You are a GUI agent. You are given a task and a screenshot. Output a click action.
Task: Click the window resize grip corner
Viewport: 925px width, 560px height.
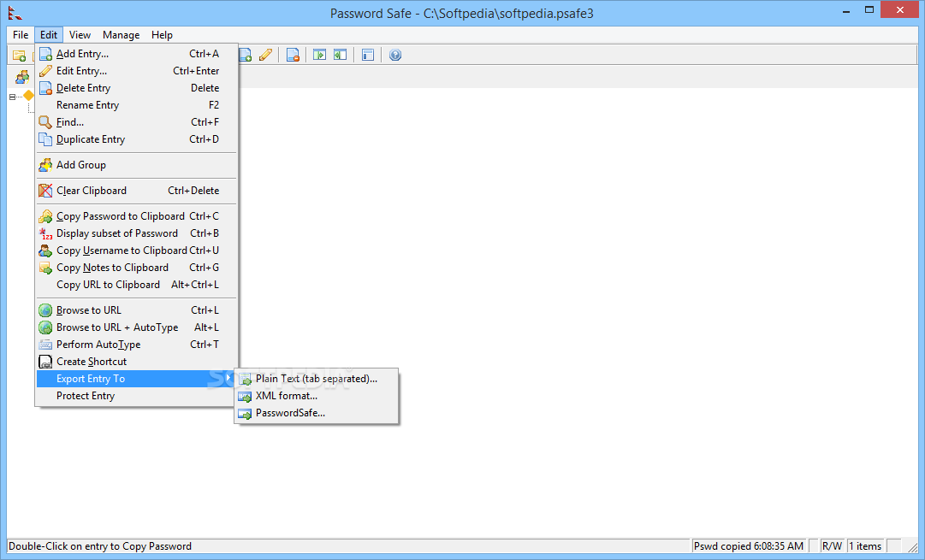point(912,547)
